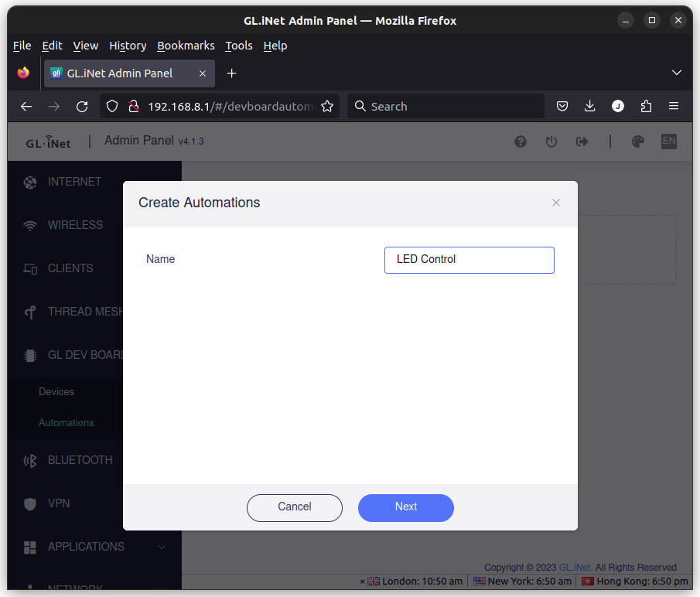The image size is (700, 597).
Task: Open the BLUETOOTH sidebar section
Action: pyautogui.click(x=80, y=460)
